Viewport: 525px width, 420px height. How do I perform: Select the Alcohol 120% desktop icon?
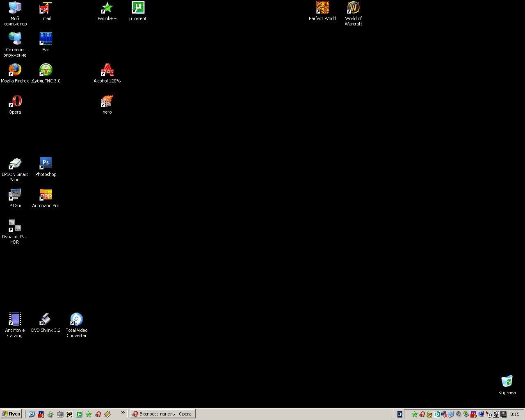107,70
